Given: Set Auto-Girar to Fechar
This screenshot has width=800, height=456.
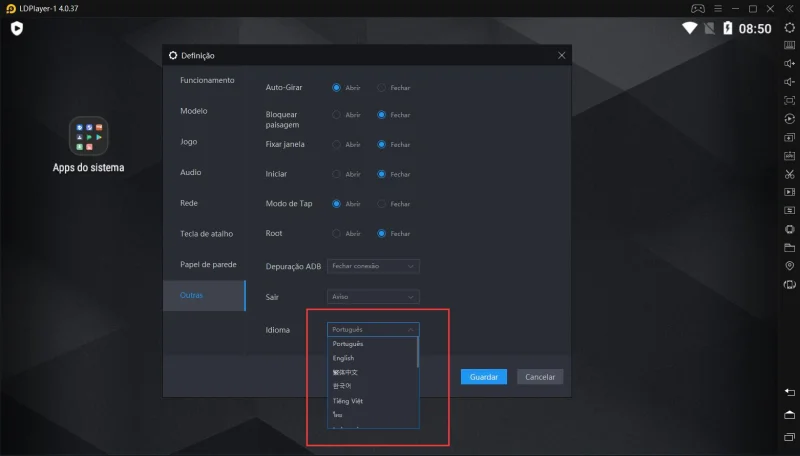Looking at the screenshot, I should click(381, 88).
